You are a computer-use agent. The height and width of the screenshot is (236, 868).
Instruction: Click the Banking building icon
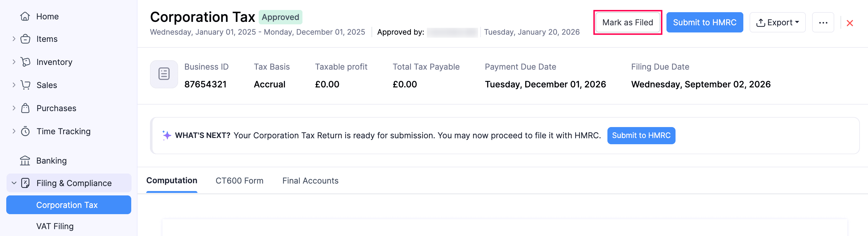(x=25, y=160)
